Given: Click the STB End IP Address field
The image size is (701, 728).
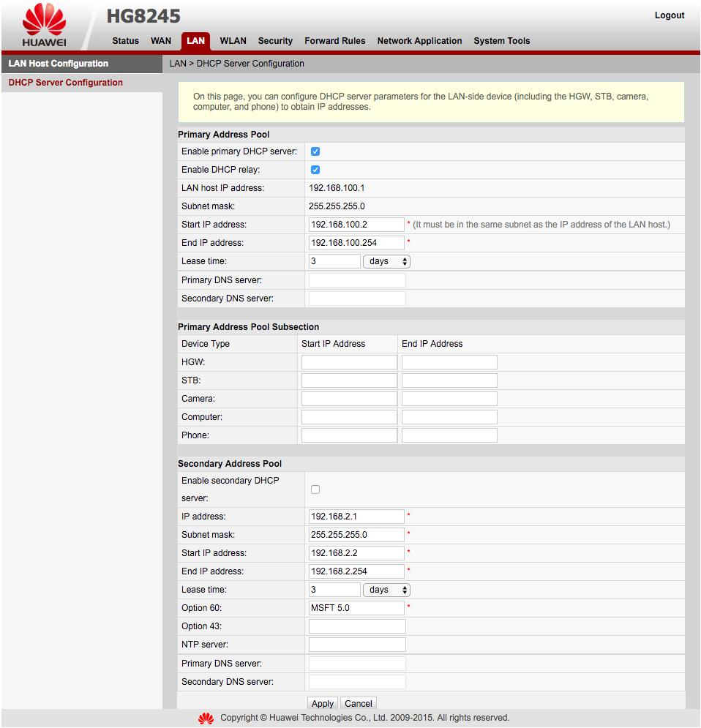Looking at the screenshot, I should [x=449, y=380].
